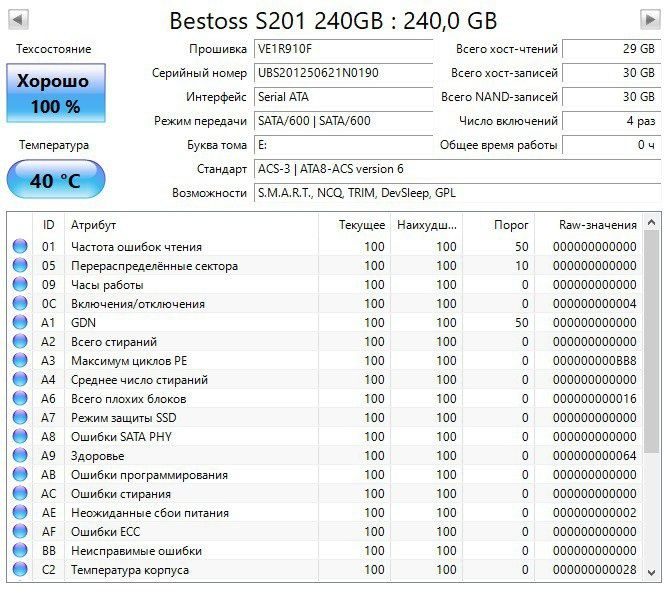Screen dimensions: 668x591
Task: Select the row Среднее число стираний
Action: coord(325,379)
